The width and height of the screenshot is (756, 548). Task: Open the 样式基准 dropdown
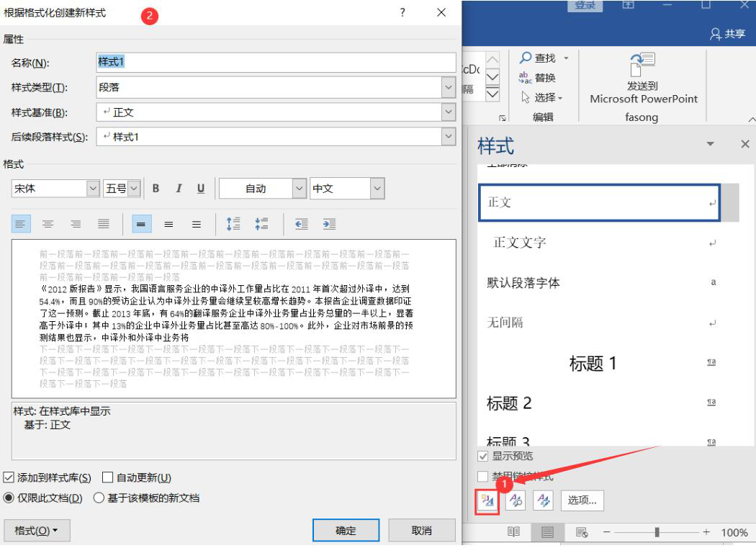click(449, 112)
